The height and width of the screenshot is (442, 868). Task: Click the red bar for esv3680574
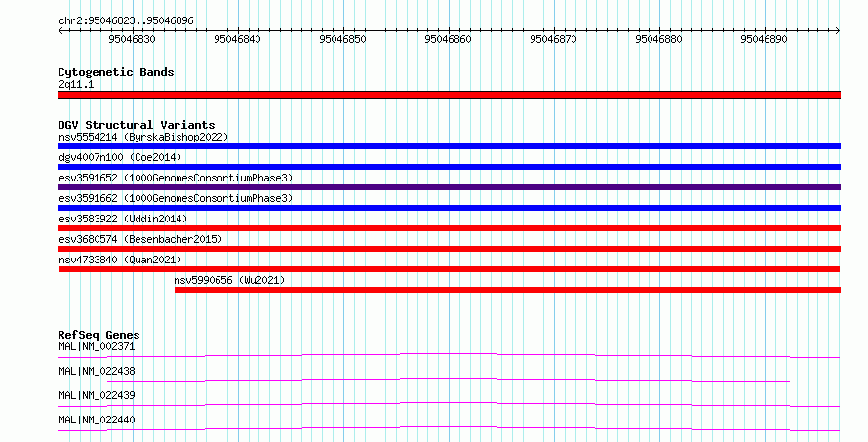(449, 249)
